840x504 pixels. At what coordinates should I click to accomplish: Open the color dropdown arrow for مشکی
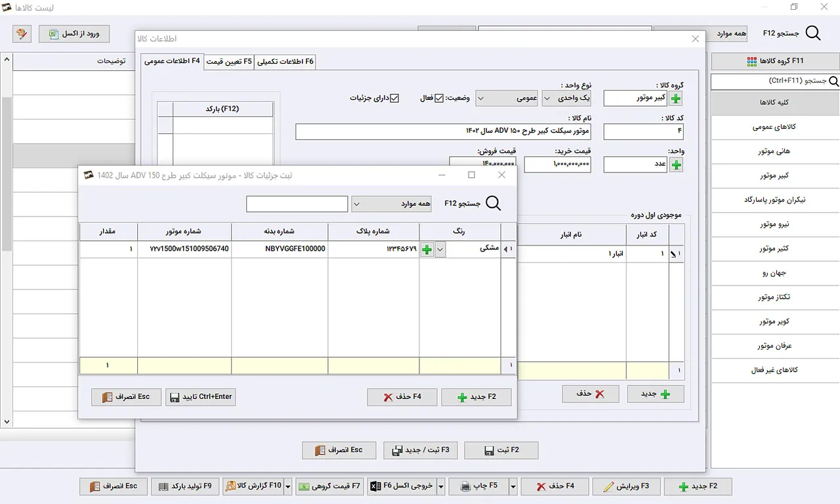(440, 249)
